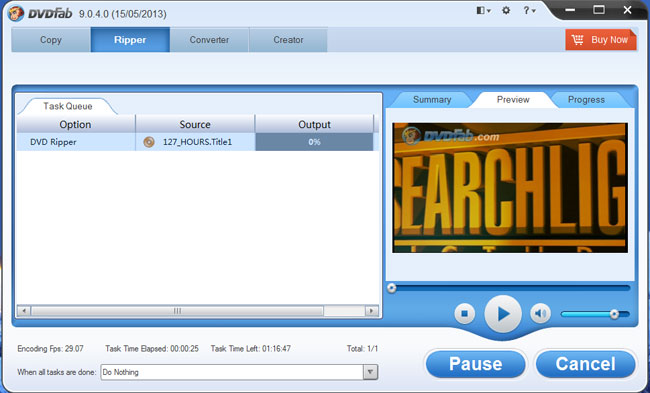Click the volume slider handle

614,314
